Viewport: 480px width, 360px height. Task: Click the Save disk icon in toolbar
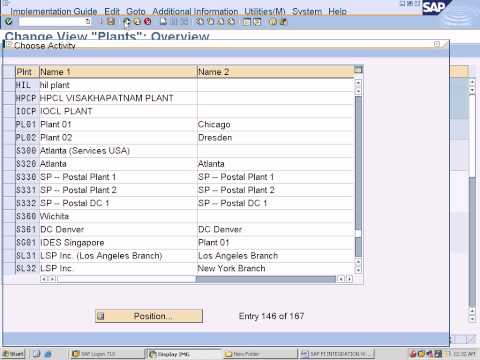coord(111,22)
